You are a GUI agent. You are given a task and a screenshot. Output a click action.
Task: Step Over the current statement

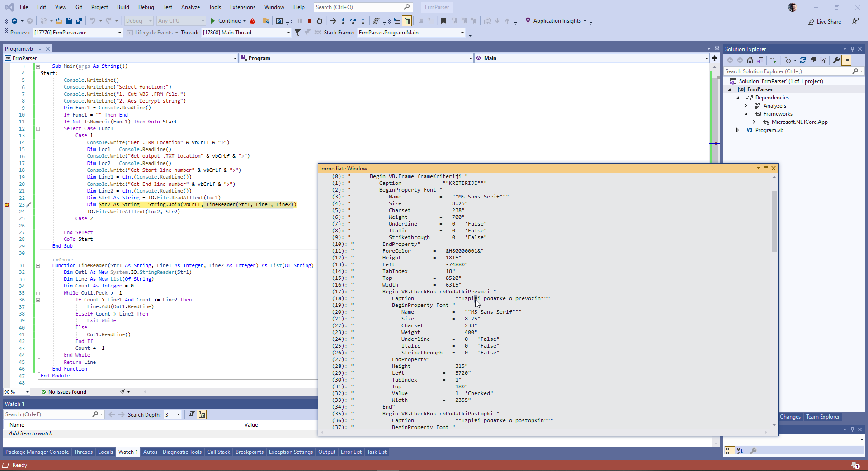(x=353, y=21)
